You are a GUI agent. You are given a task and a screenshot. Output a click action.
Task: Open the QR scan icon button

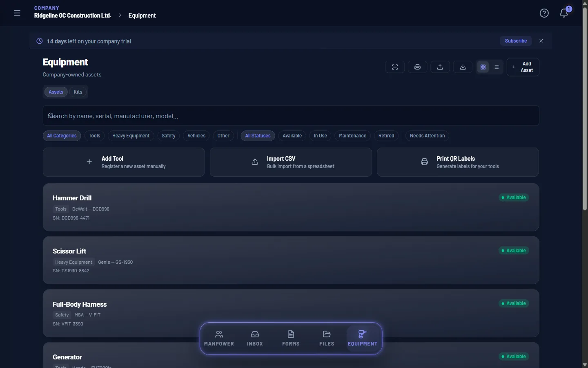395,67
